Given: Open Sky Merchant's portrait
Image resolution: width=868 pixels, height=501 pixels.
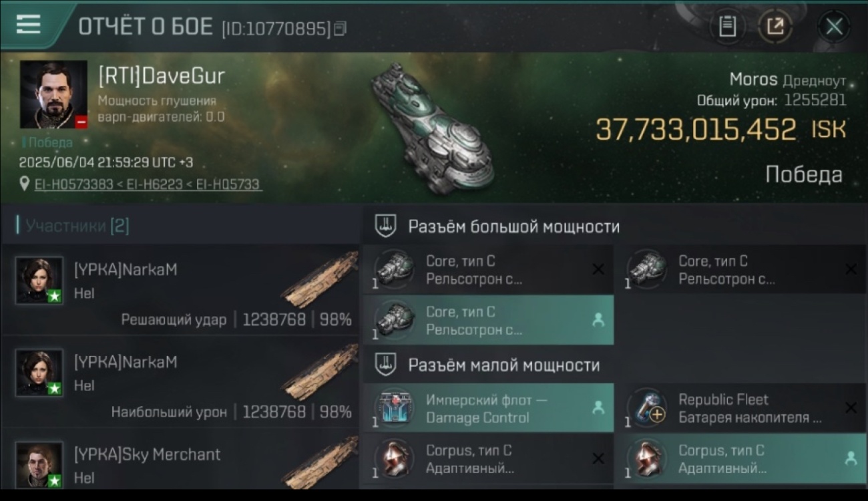Looking at the screenshot, I should tap(39, 465).
